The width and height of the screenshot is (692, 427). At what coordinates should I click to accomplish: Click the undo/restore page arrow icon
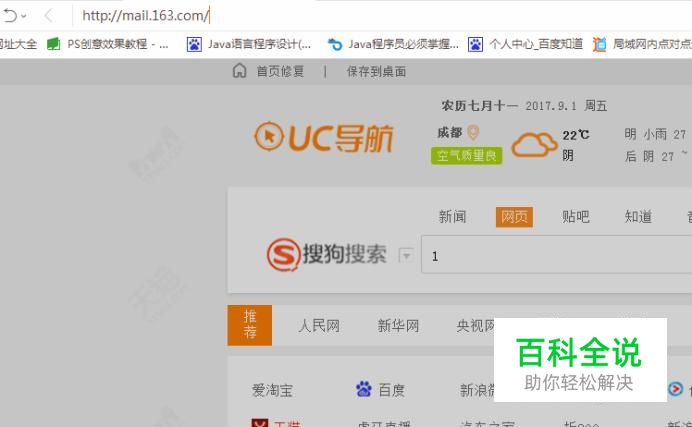coord(10,16)
